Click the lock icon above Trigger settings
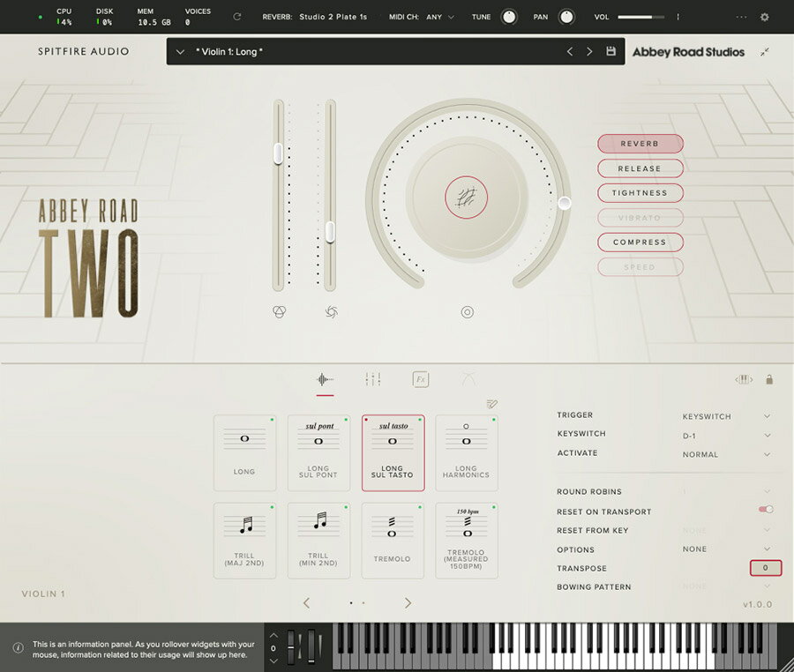 pos(769,379)
